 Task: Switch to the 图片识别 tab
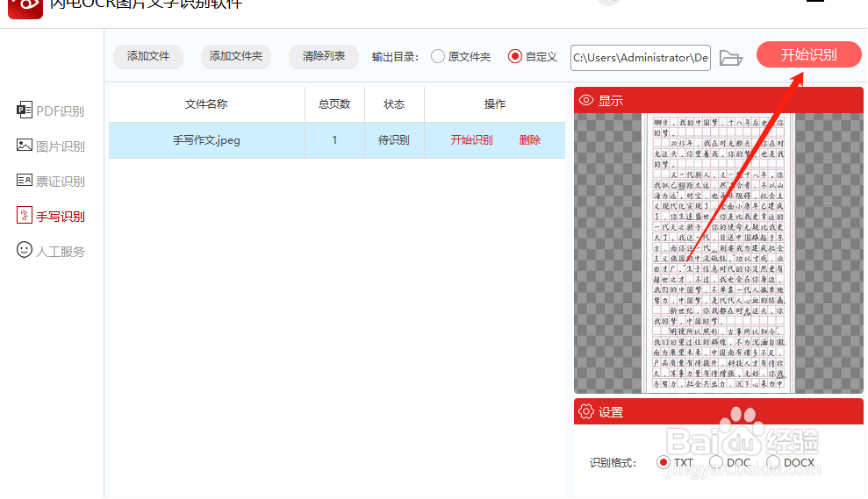50,146
